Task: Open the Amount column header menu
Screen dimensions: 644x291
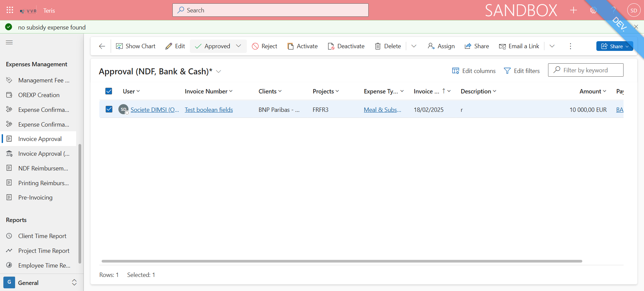Action: 593,91
